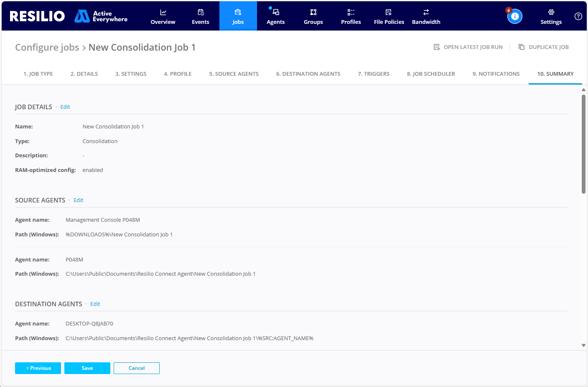Edit the Destination Agents section
588x387 pixels.
(95, 304)
